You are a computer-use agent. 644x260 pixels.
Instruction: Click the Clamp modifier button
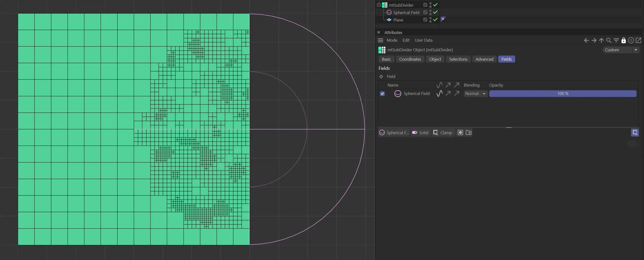tap(443, 132)
